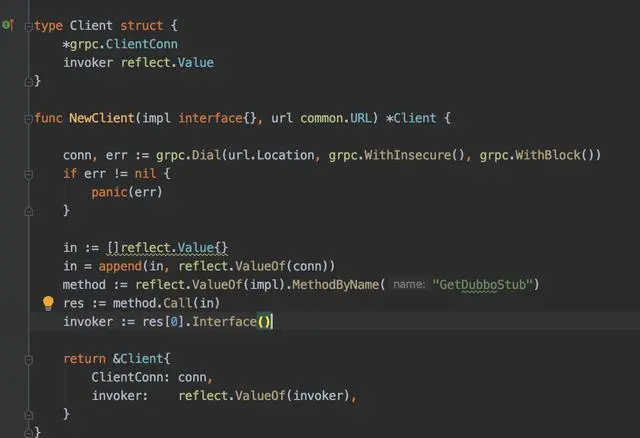Viewport: 640px width, 438px height.
Task: Click the "GetDubboStub" string literal
Action: click(x=483, y=285)
